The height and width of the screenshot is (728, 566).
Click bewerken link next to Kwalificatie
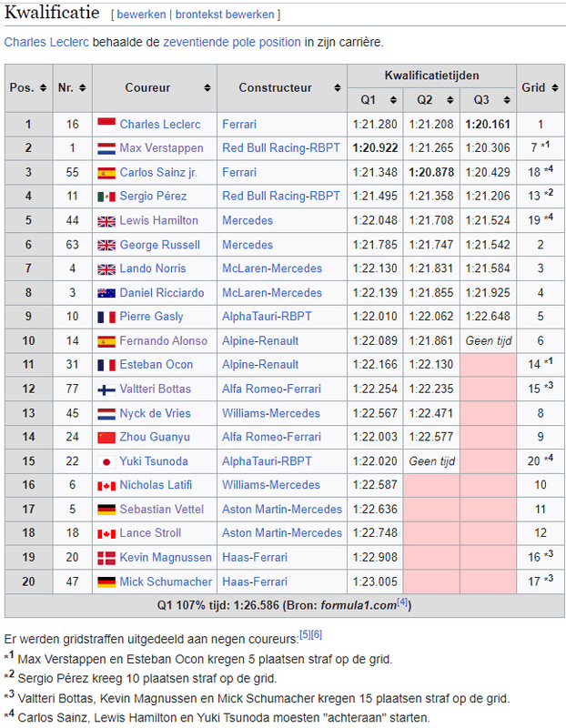point(141,15)
